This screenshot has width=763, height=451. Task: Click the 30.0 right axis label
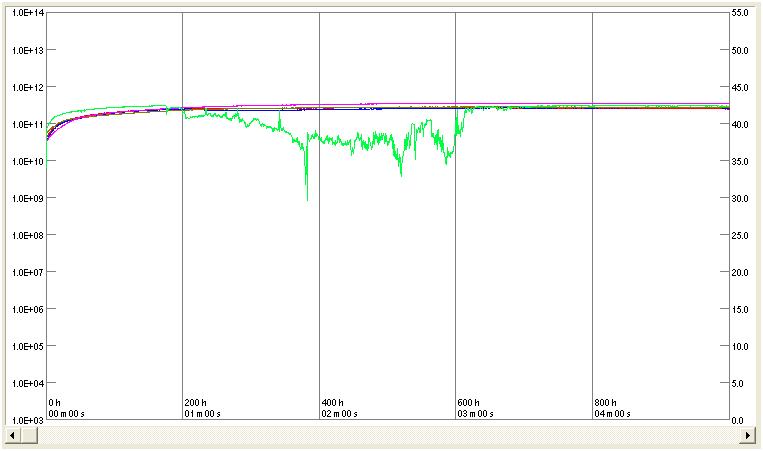click(740, 198)
